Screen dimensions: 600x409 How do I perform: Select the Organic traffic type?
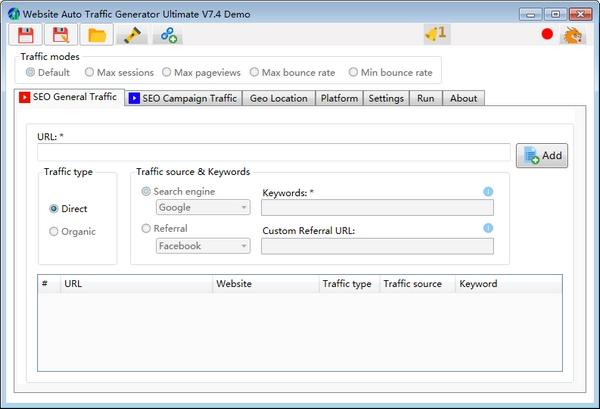click(x=54, y=232)
